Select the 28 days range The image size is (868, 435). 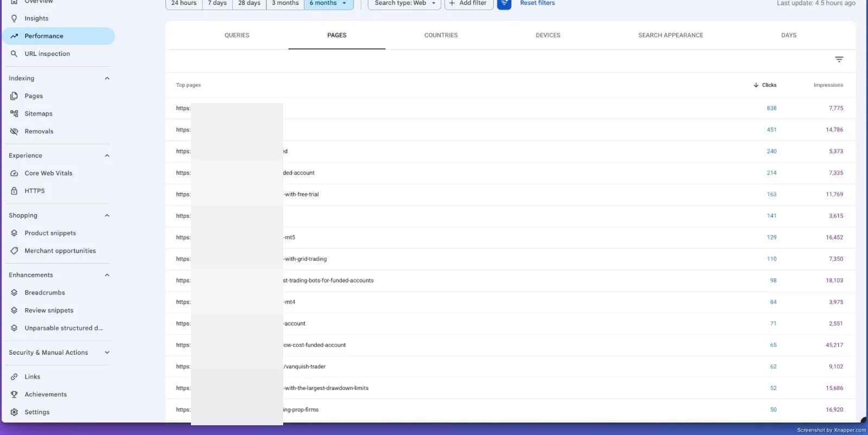coord(250,3)
